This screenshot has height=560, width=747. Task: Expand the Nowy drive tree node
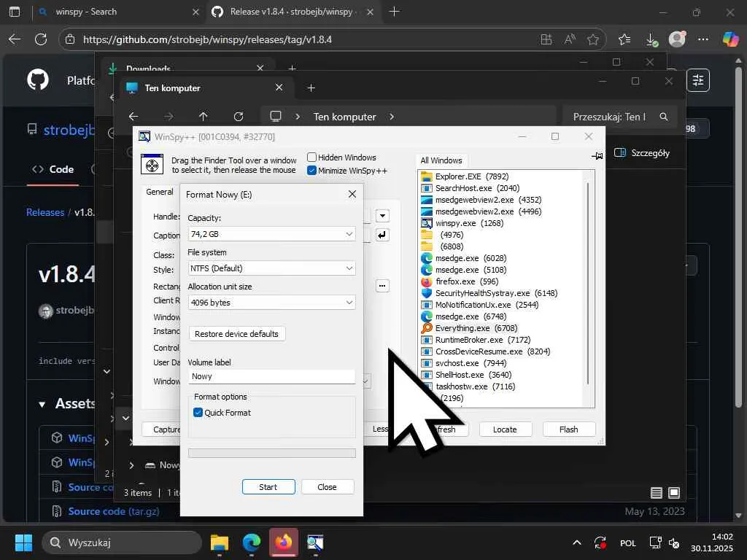131,465
